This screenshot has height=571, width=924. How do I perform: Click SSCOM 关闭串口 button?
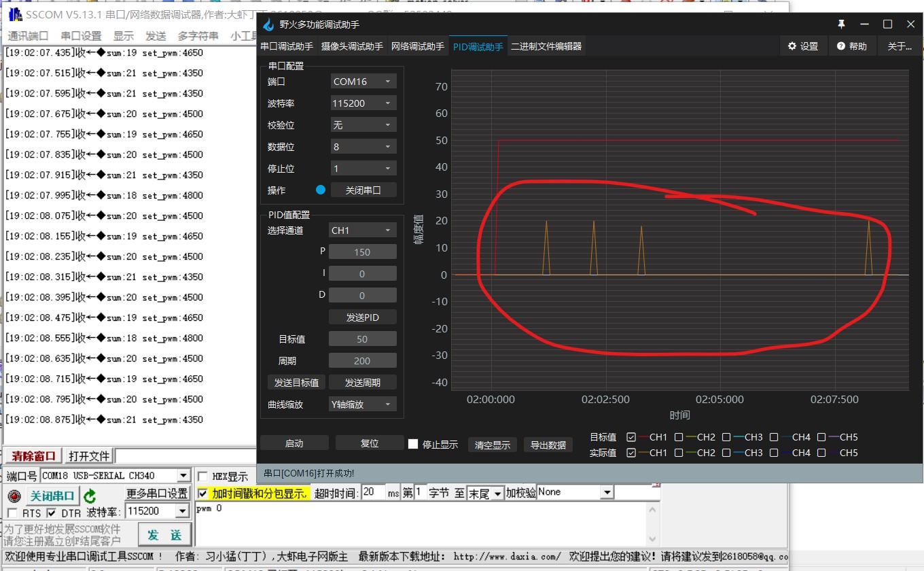pyautogui.click(x=53, y=496)
